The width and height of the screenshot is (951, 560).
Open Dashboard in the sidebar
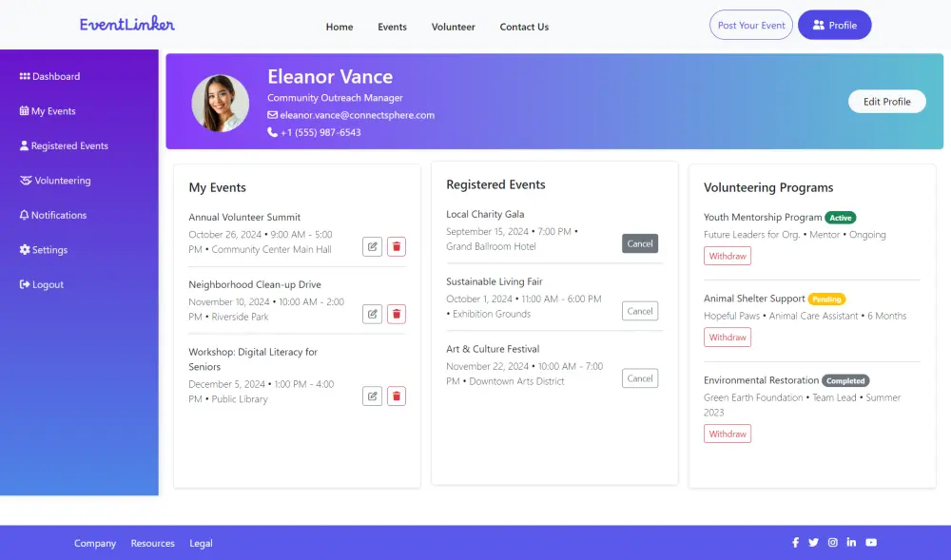point(49,76)
